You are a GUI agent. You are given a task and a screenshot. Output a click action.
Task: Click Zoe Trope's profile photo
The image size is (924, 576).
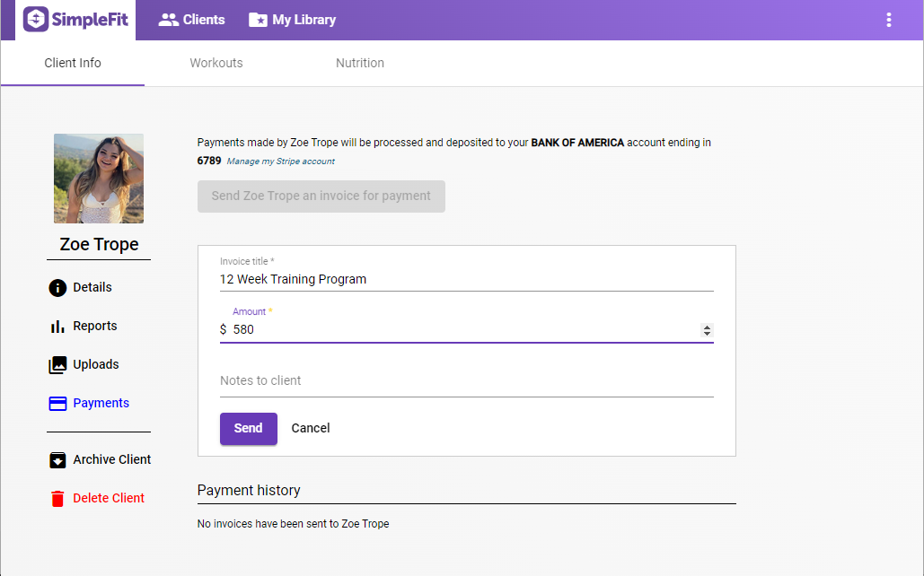tap(99, 179)
